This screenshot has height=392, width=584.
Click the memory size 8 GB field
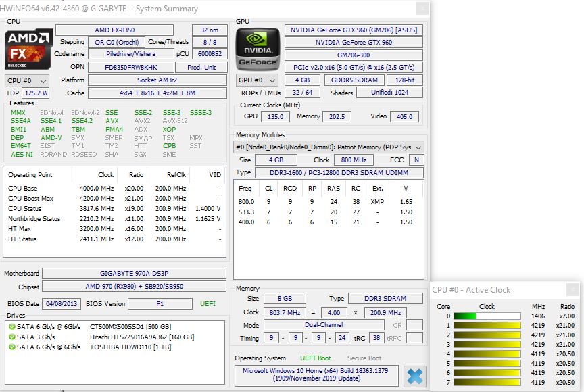(x=285, y=299)
